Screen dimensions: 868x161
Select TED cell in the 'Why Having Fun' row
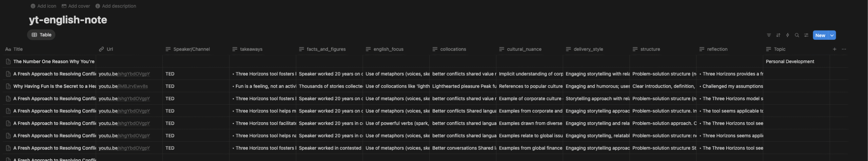tap(196, 86)
